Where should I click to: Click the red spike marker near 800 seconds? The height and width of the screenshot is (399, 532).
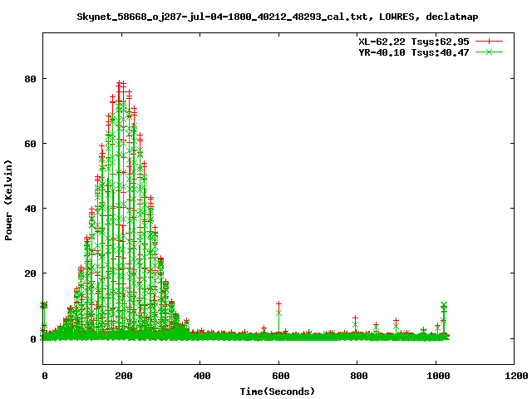tap(355, 318)
